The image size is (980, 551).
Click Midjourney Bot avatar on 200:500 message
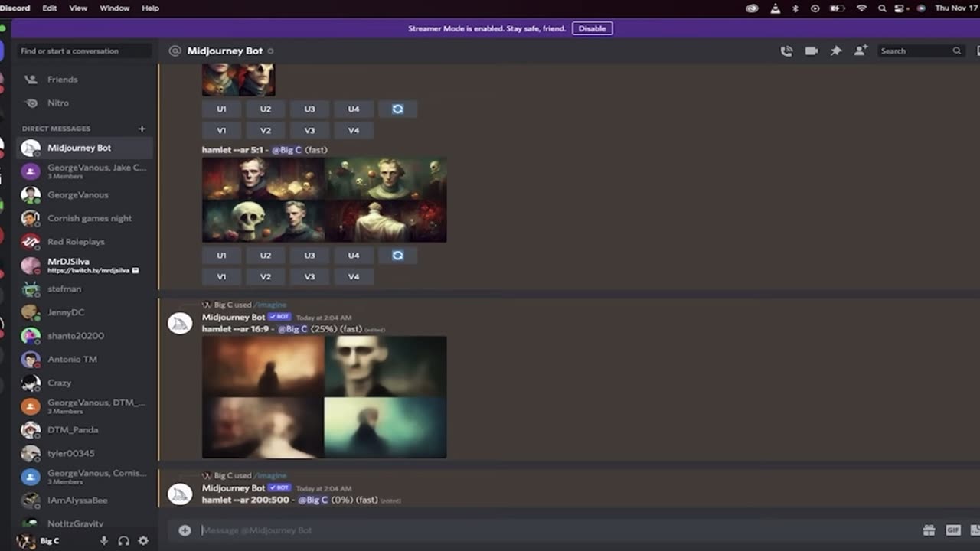(180, 494)
